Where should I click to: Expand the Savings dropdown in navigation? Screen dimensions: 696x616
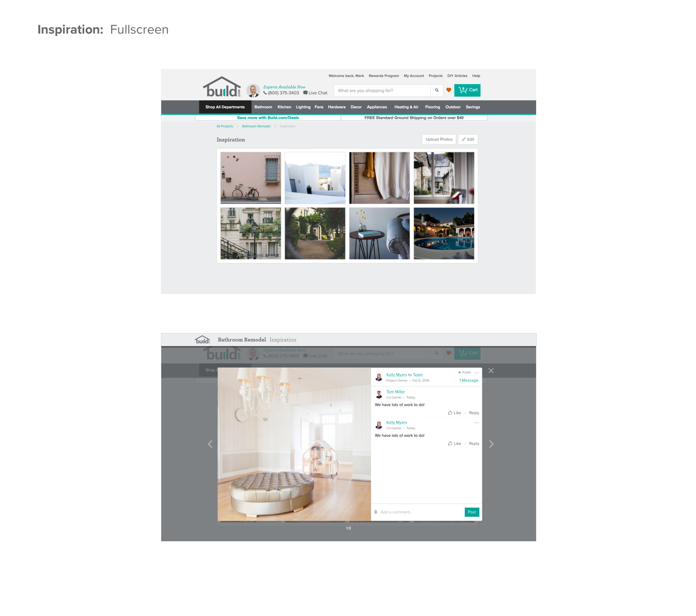point(472,107)
